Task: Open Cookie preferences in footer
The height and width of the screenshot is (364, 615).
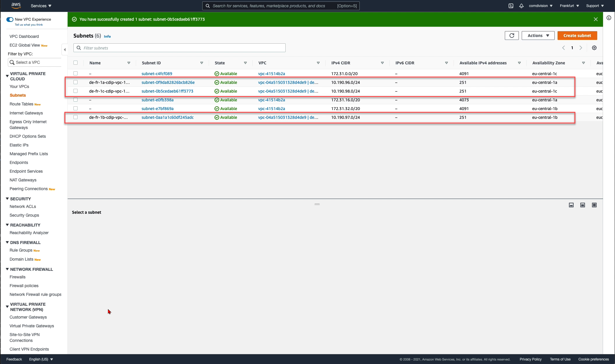Action: click(594, 359)
